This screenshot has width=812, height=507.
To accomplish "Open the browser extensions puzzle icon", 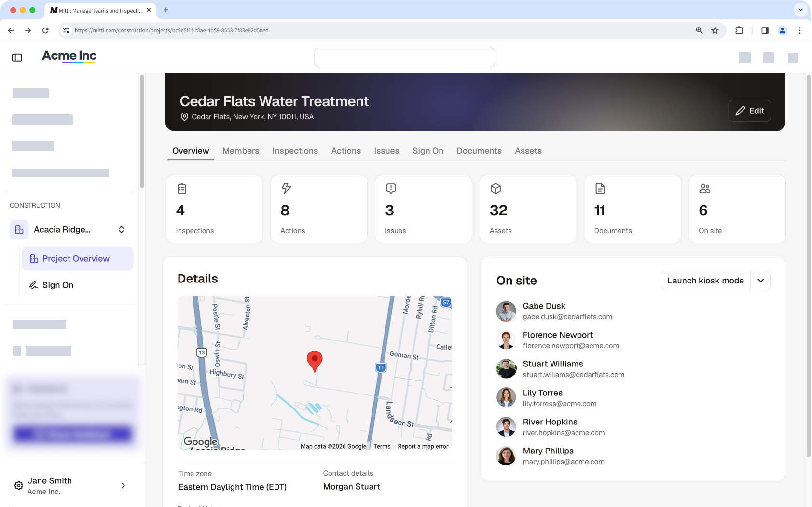I will (739, 30).
